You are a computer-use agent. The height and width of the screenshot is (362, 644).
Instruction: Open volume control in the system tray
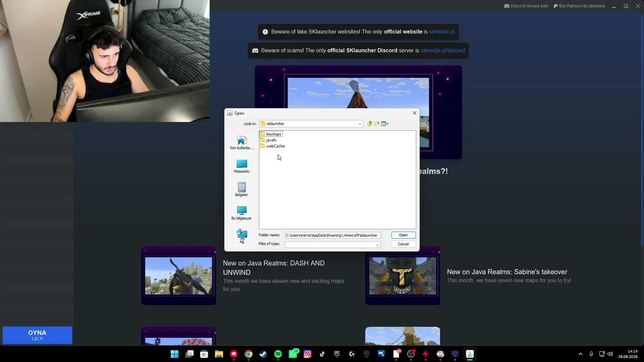coord(610,354)
